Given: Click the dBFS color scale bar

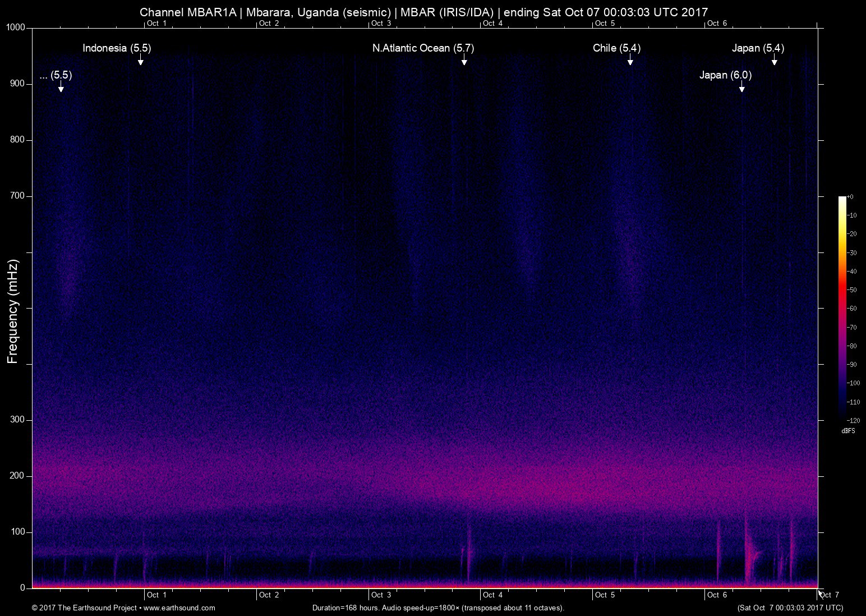Looking at the screenshot, I should point(842,307).
